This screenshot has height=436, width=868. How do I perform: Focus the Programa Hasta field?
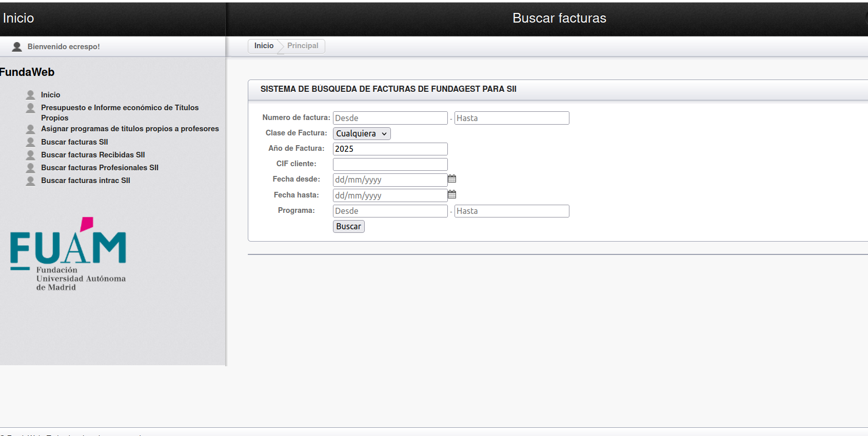[x=511, y=211]
